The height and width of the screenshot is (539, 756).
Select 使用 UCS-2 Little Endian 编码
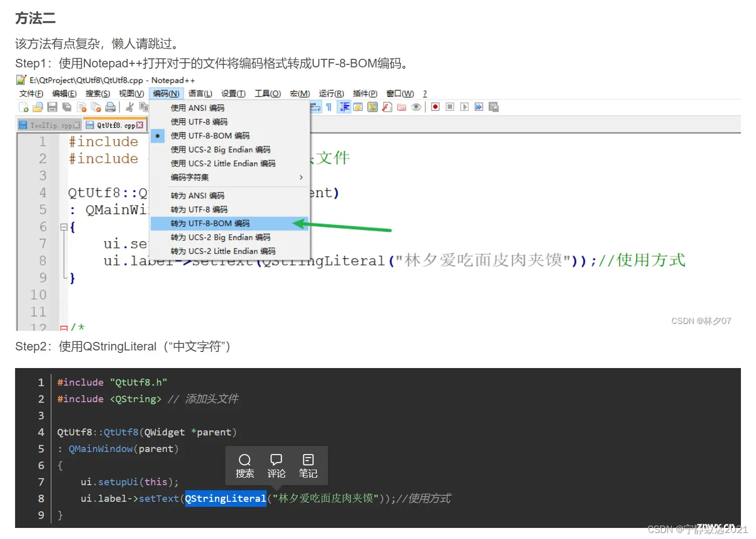pyautogui.click(x=230, y=163)
